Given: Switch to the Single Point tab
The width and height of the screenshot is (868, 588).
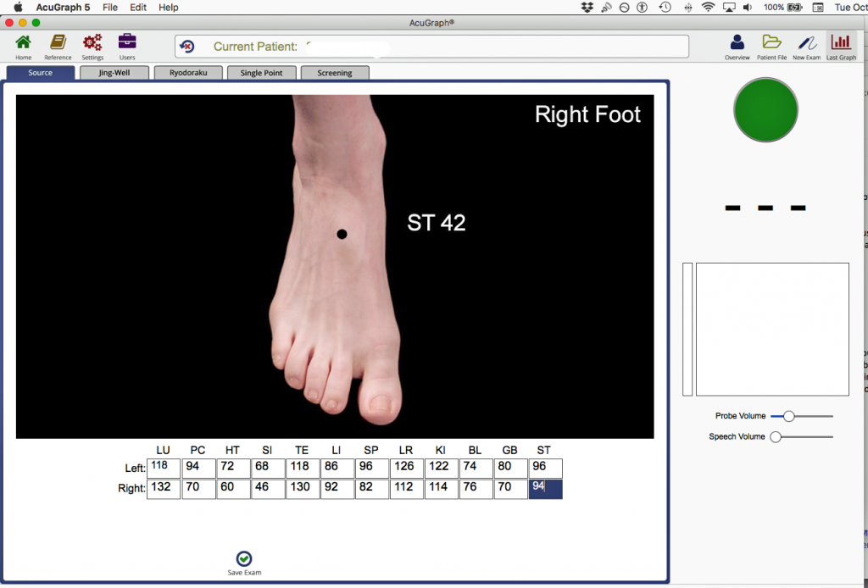Looking at the screenshot, I should [261, 73].
